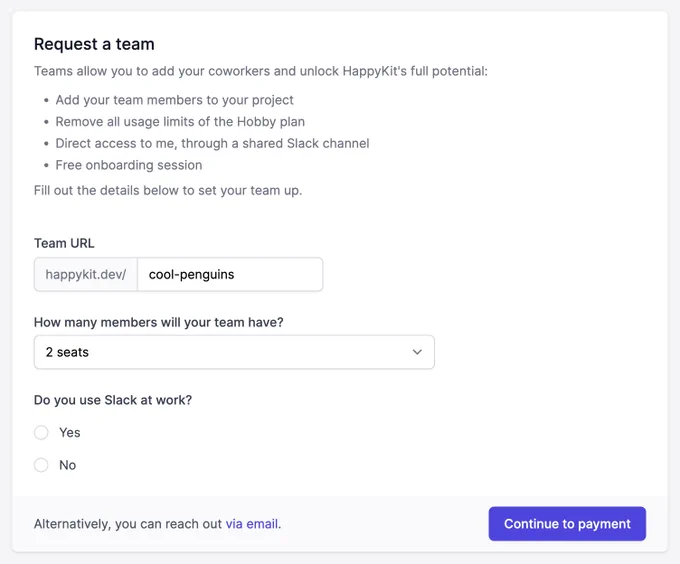Click the 'How many members will your team have?' label
This screenshot has height=564, width=680.
click(x=159, y=323)
